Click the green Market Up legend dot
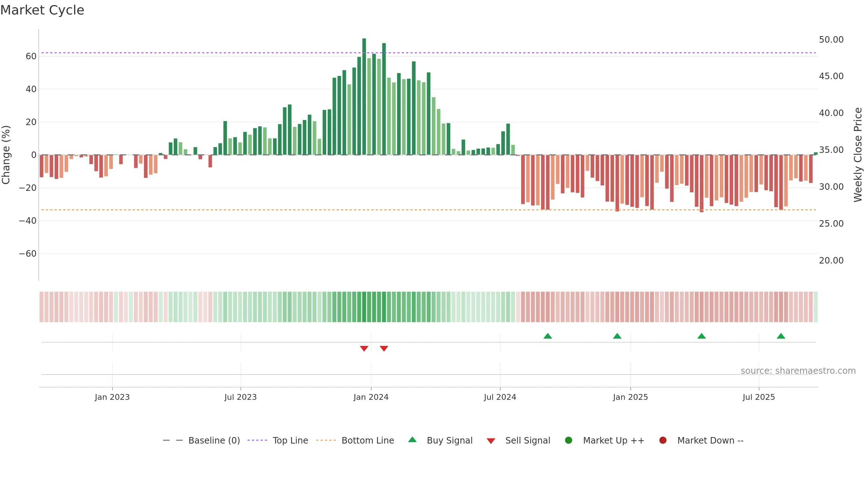Screen dimensions: 868x488 pyautogui.click(x=569, y=440)
